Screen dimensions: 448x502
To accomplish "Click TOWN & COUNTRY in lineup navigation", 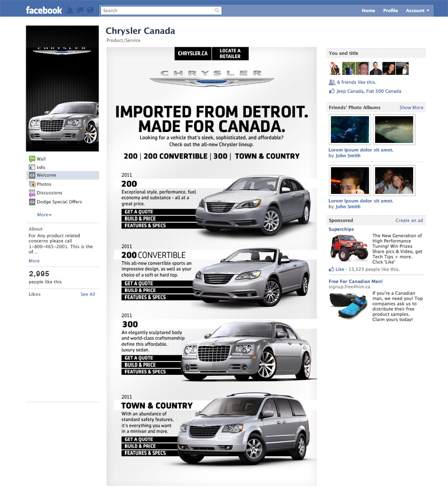I will [x=267, y=156].
